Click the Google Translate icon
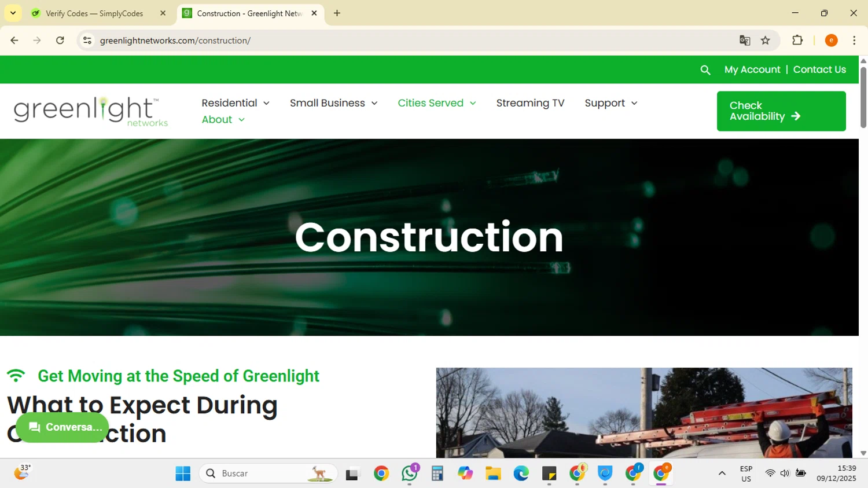This screenshot has height=488, width=868. 745,41
